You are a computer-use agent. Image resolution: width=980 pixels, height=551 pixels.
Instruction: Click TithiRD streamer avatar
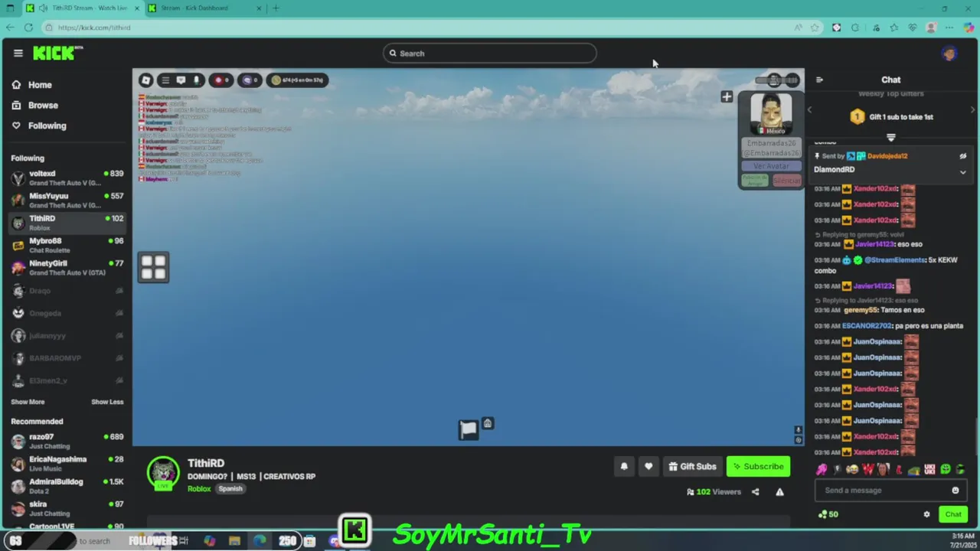[163, 473]
